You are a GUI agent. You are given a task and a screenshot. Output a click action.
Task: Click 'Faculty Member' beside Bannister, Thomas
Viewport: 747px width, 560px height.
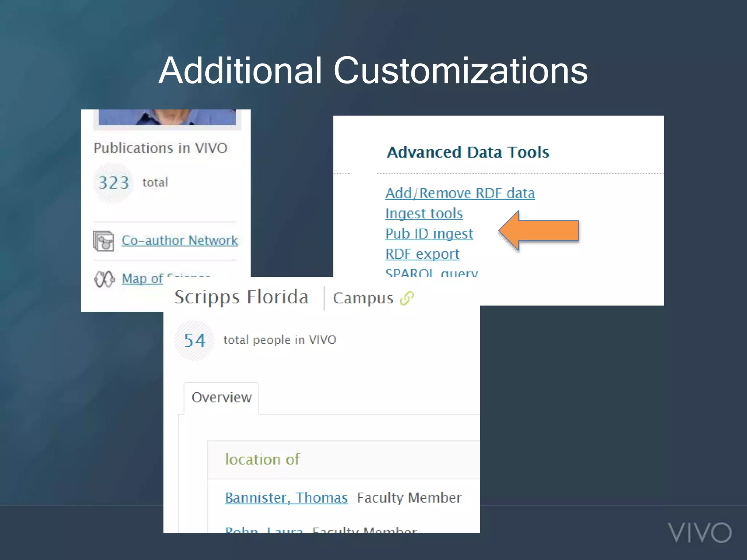(409, 498)
